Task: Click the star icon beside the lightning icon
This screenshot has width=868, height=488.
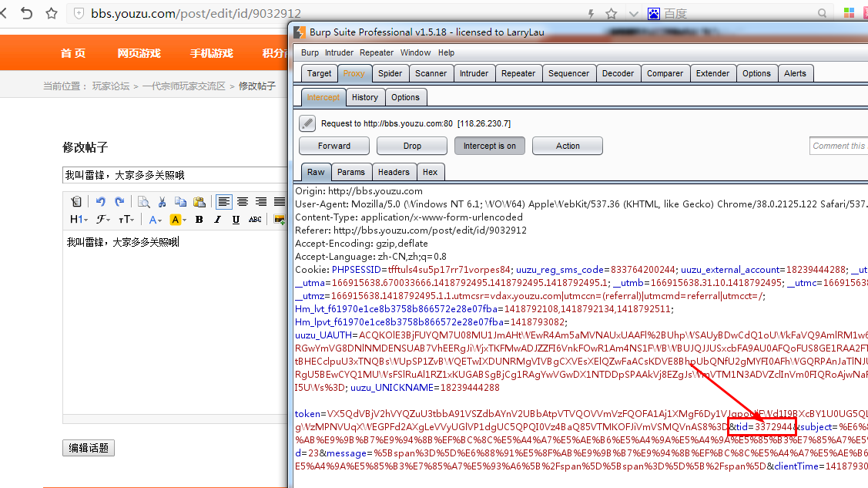Action: (x=612, y=13)
